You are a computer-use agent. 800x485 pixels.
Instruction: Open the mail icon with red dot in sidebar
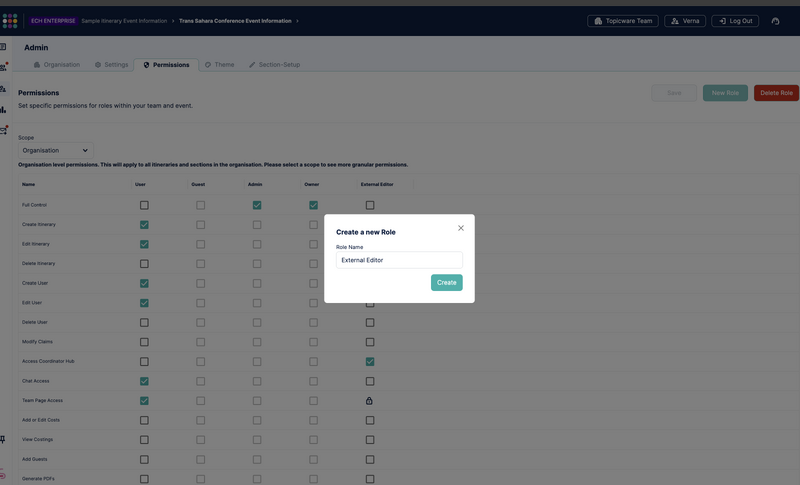coord(4,130)
